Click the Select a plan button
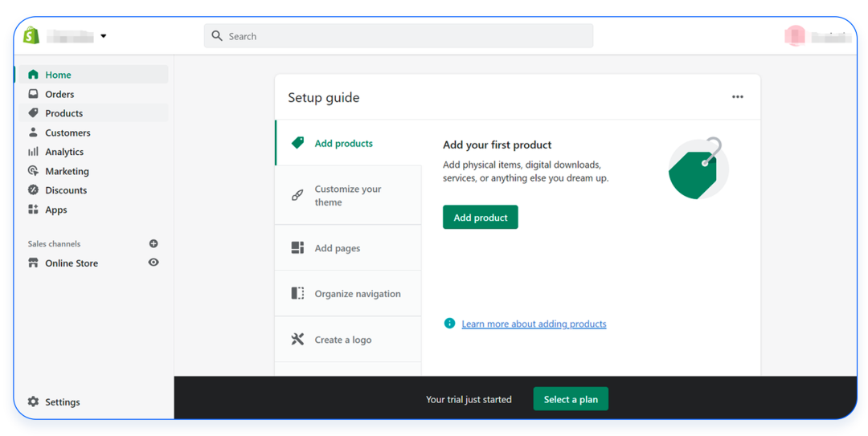868x436 pixels. [571, 399]
